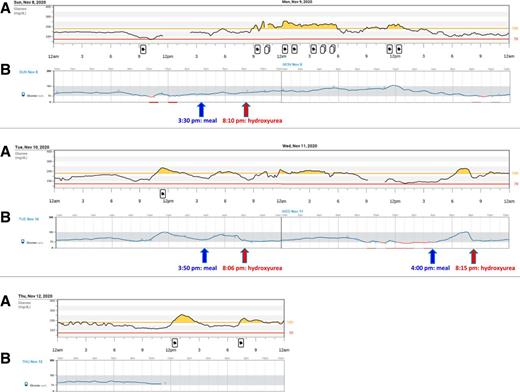Click the orange high-threshold value beside the Nov 12 chart
This screenshot has height=392, width=520.
(290, 322)
